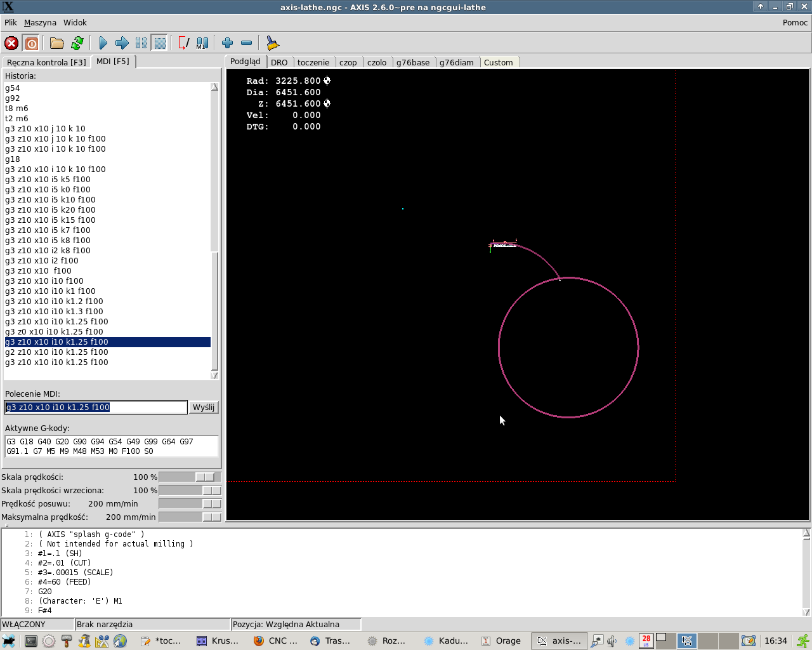Screen dimensions: 812x650
Task: Adjust the Prędkość posuwu slider
Action: [190, 503]
